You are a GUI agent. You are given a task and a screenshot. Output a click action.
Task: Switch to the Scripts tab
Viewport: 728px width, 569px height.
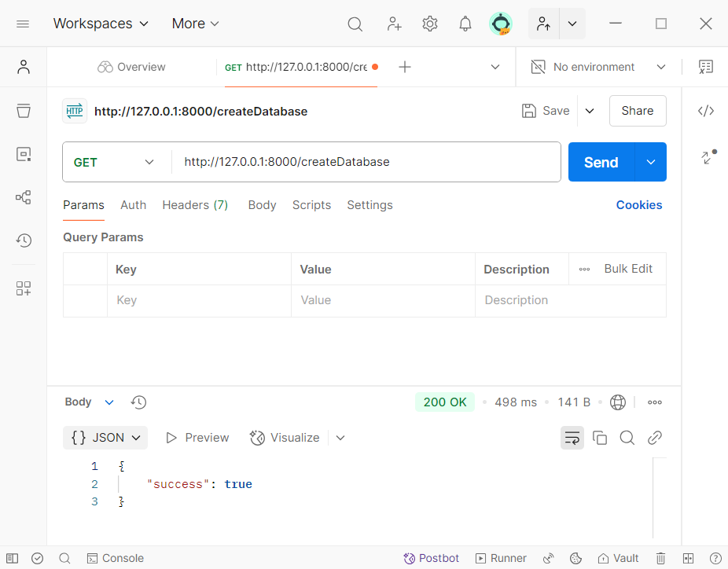point(311,205)
